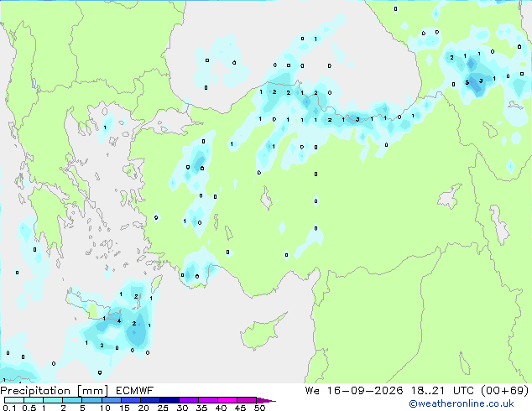The width and height of the screenshot is (532, 411).
Task: Click the legend scale label "50"
Action: (x=259, y=408)
